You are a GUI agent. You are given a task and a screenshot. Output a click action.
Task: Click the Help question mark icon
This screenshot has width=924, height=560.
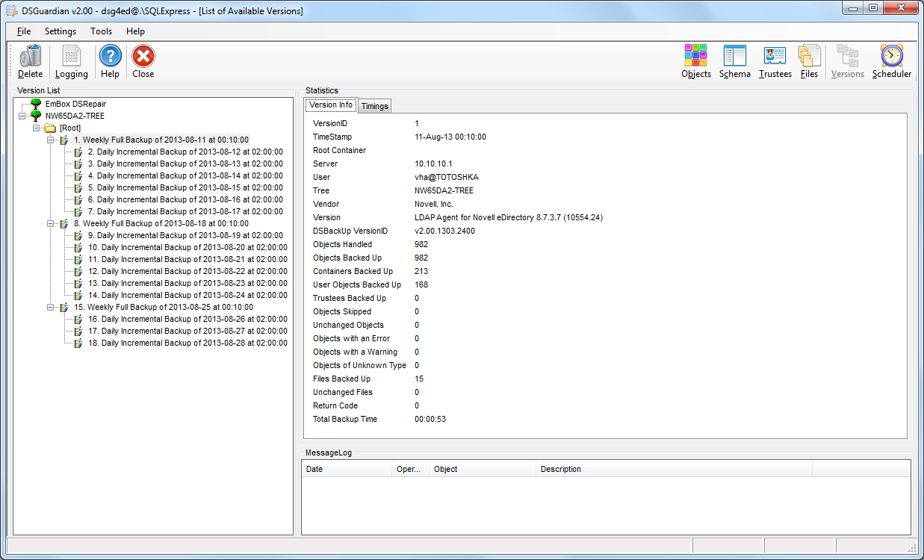pyautogui.click(x=110, y=56)
